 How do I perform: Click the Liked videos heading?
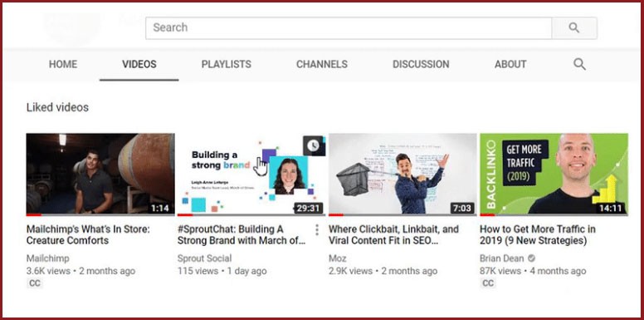[57, 108]
